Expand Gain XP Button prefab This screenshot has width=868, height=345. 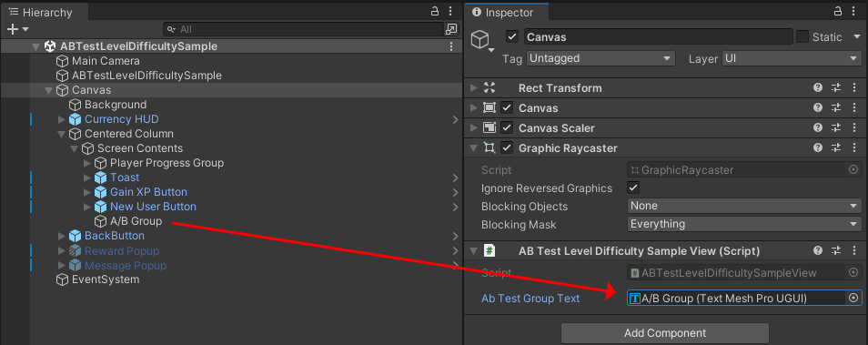(x=87, y=192)
